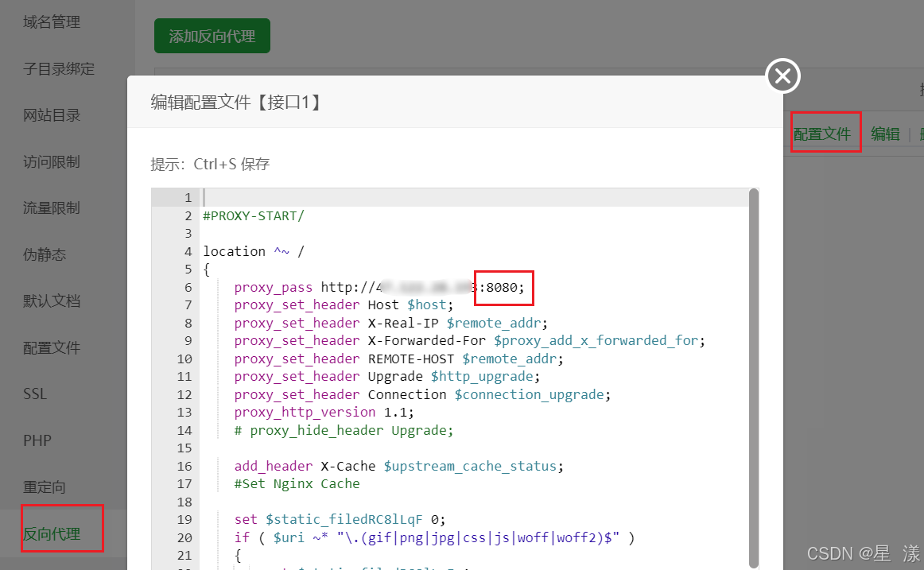The height and width of the screenshot is (570, 924).
Task: Place cursor on empty editor line 1
Action: pyautogui.click(x=475, y=197)
